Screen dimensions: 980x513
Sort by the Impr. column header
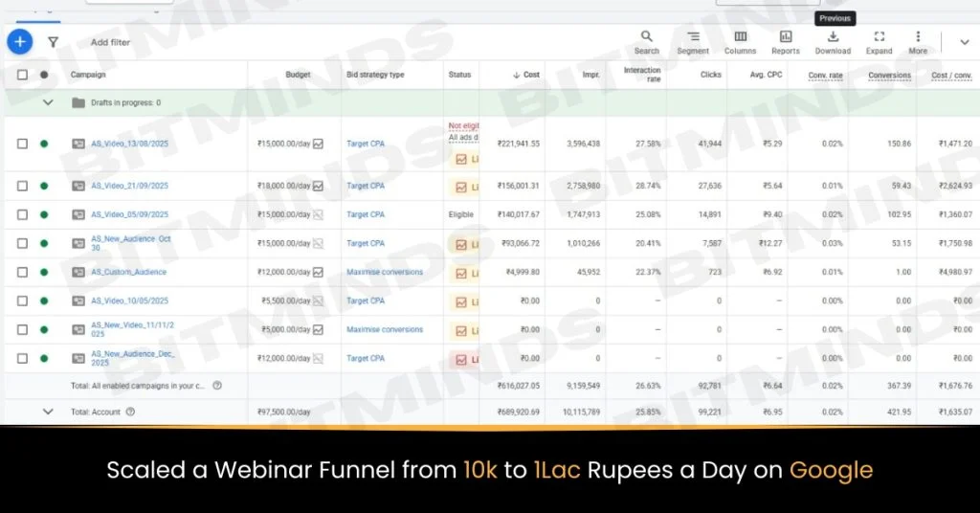click(x=590, y=75)
